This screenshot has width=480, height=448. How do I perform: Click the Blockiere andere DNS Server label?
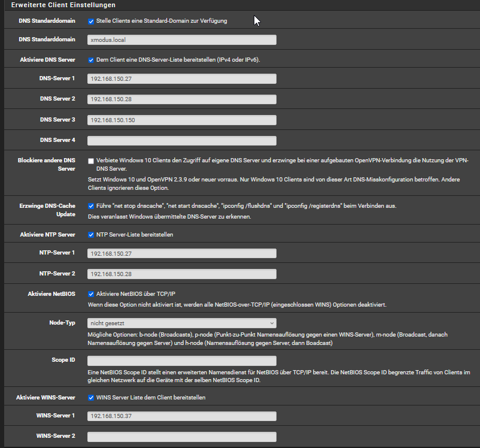(x=47, y=165)
